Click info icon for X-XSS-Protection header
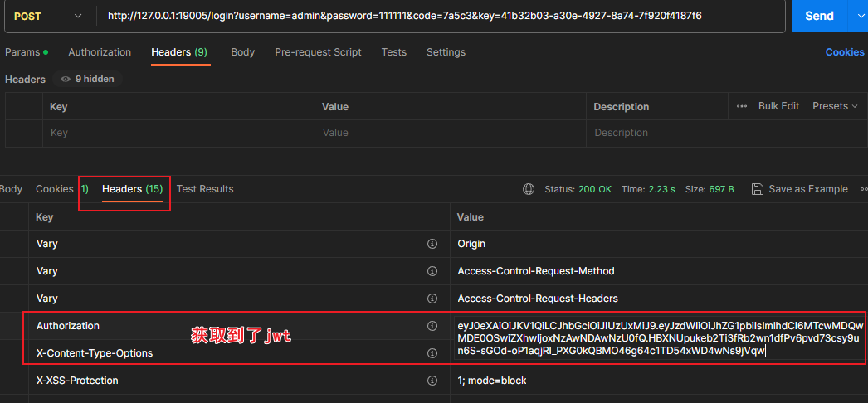Screen dimensions: 868x403 tap(432, 381)
